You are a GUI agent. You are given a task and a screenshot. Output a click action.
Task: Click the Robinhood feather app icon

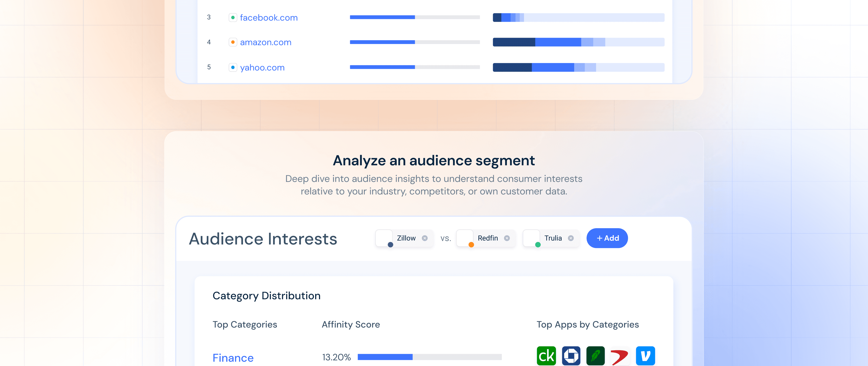[595, 356]
